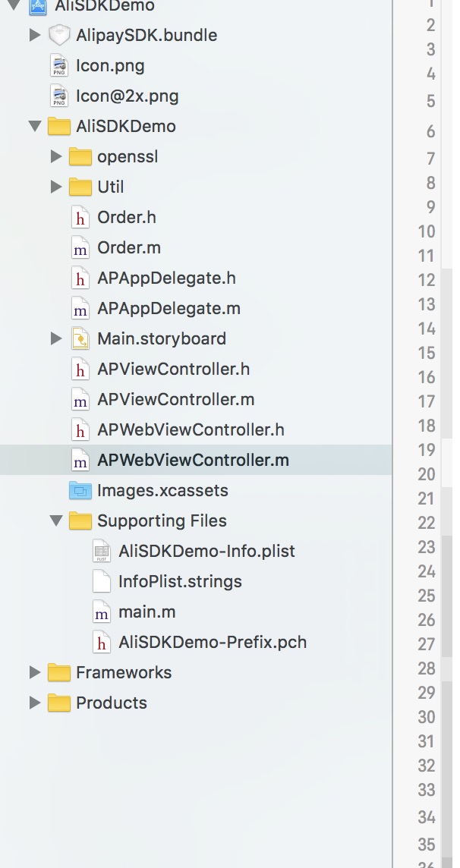460x868 pixels.
Task: Open APViewController.m file name
Action: pyautogui.click(x=176, y=400)
